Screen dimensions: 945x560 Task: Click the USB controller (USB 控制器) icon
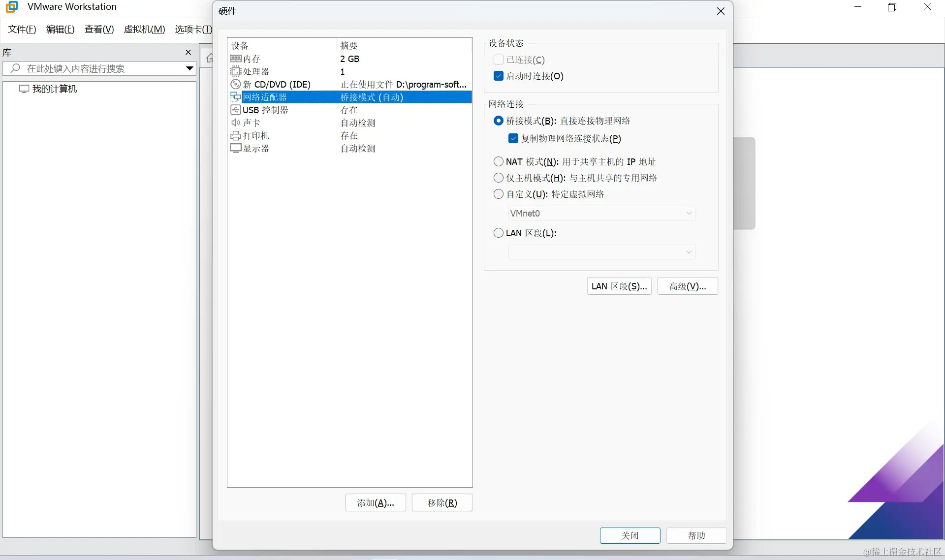click(236, 110)
